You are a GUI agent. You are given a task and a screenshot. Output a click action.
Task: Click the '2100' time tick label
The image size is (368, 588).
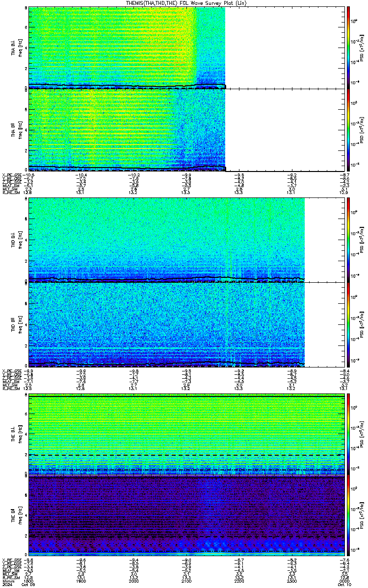(186, 582)
